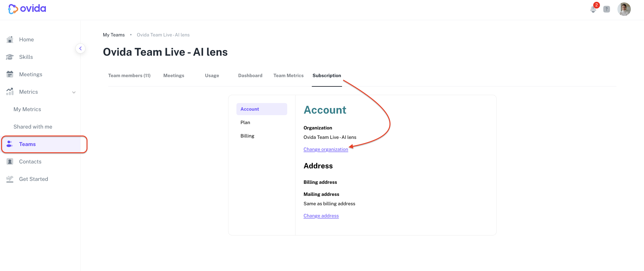Screen dimensions: 644x271
Task: Click the Metrics chart icon
Action: point(10,92)
